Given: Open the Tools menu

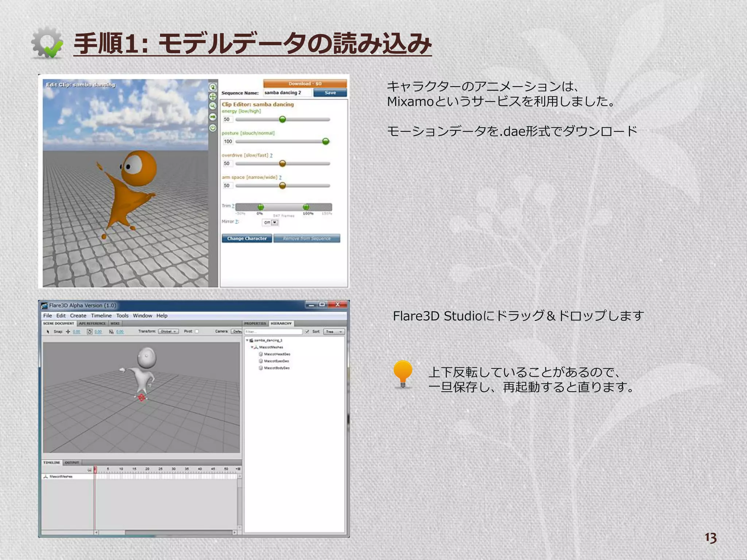Looking at the screenshot, I should coord(122,316).
